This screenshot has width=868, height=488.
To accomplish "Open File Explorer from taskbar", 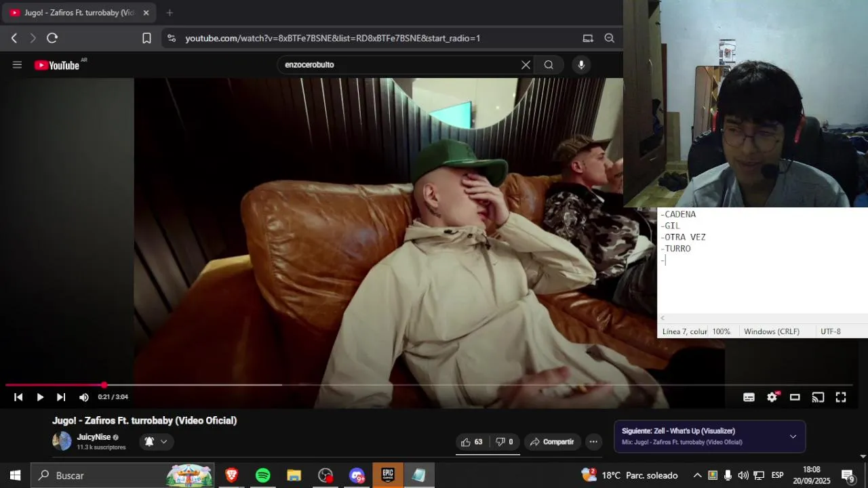I will coord(294,476).
